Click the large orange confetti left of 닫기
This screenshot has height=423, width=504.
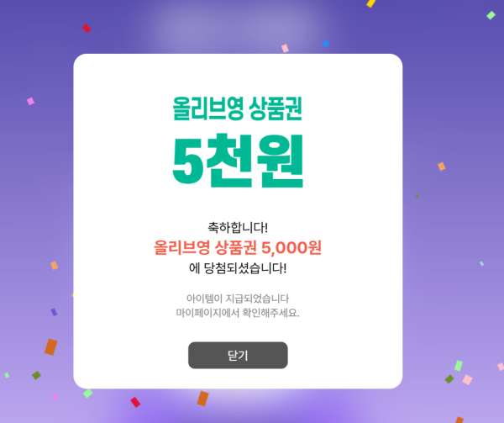coord(50,346)
